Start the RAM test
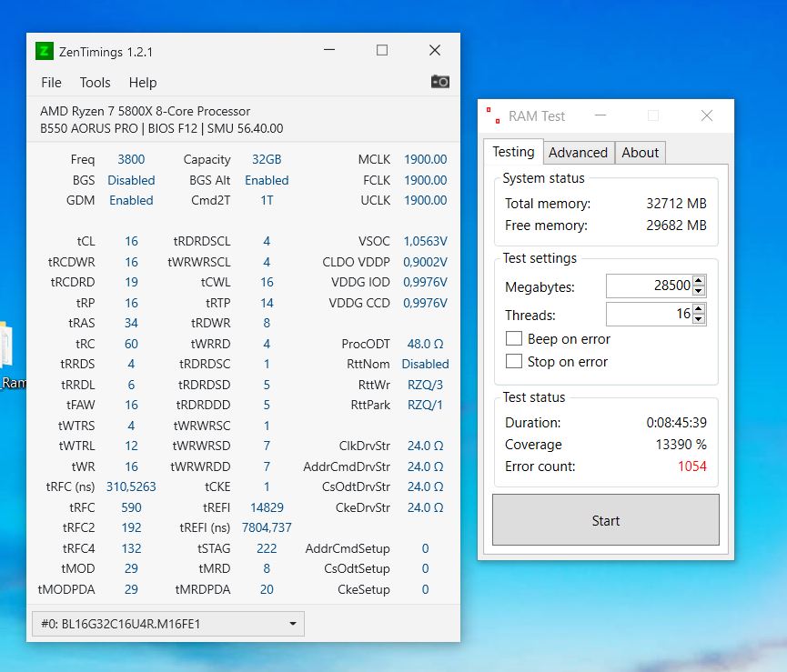Image resolution: width=787 pixels, height=672 pixels. click(x=606, y=520)
